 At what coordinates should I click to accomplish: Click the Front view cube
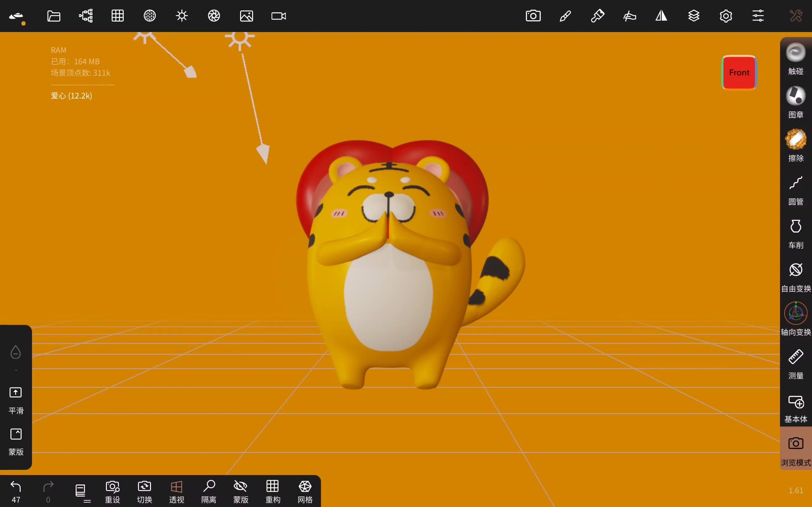739,73
